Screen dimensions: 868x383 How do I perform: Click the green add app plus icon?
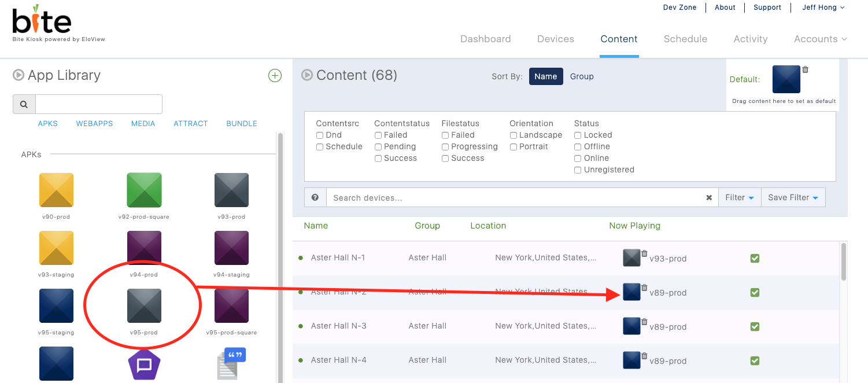pos(275,76)
